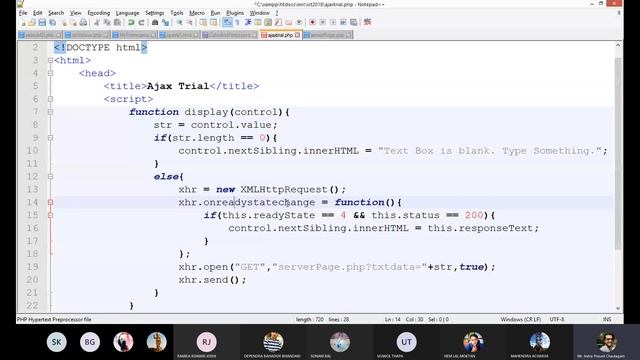Open Find with the binoculars icon
This screenshot has height=360, width=640.
154,22
